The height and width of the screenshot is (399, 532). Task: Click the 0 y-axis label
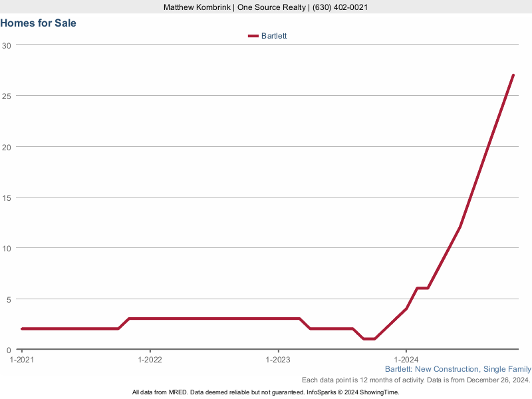[9, 350]
